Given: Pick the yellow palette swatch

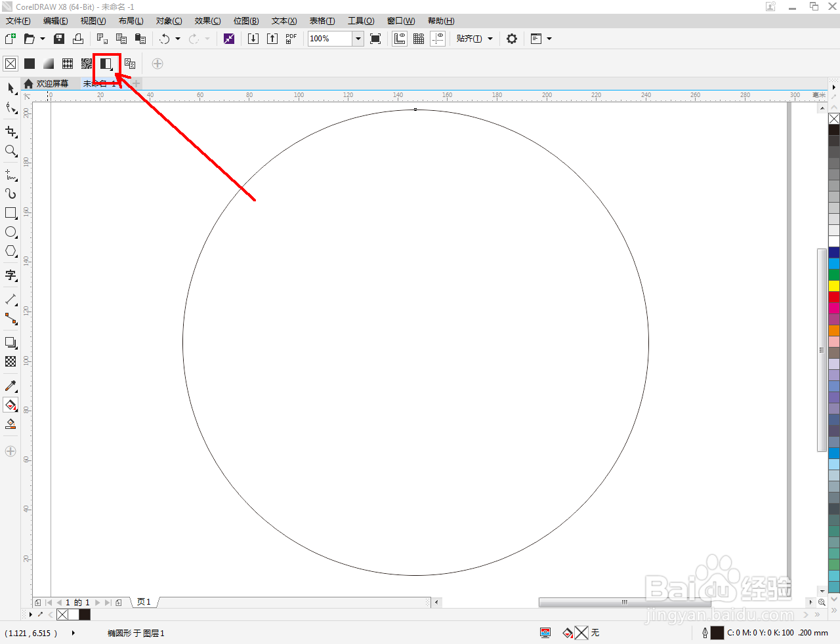Looking at the screenshot, I should pos(834,285).
